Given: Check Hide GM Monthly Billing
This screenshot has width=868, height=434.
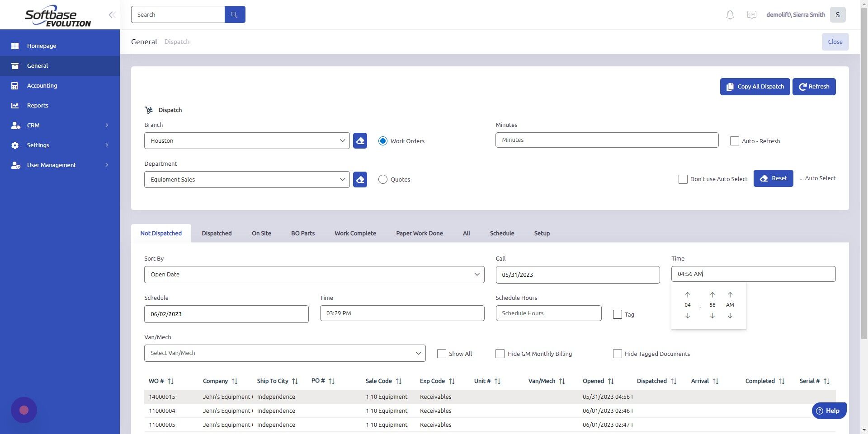Looking at the screenshot, I should (x=500, y=354).
